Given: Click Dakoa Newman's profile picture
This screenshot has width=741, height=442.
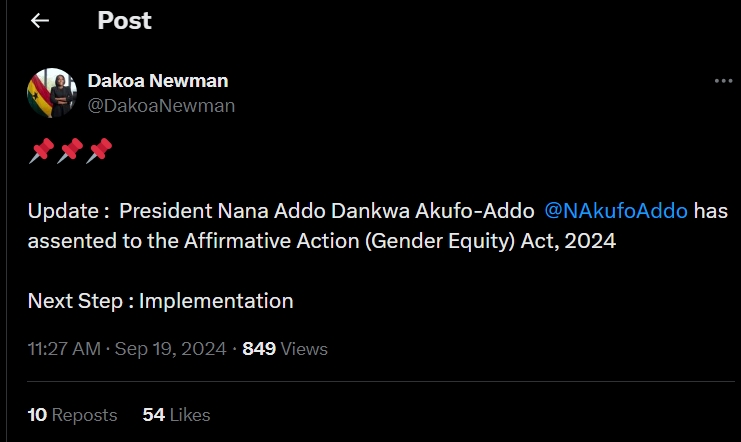Looking at the screenshot, I should pos(51,93).
